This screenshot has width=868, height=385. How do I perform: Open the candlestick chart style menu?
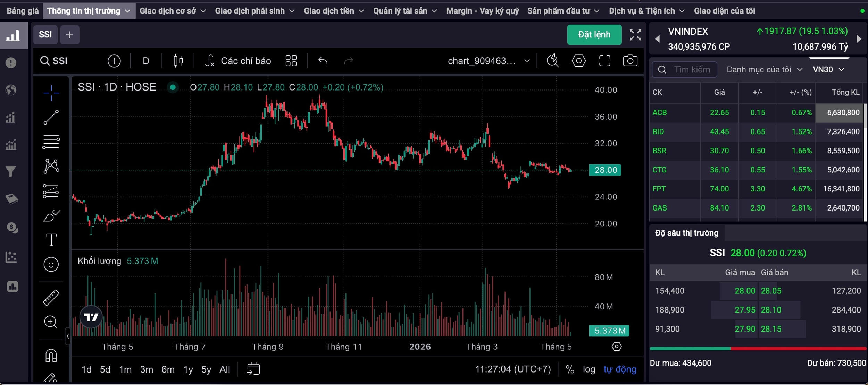(x=178, y=61)
